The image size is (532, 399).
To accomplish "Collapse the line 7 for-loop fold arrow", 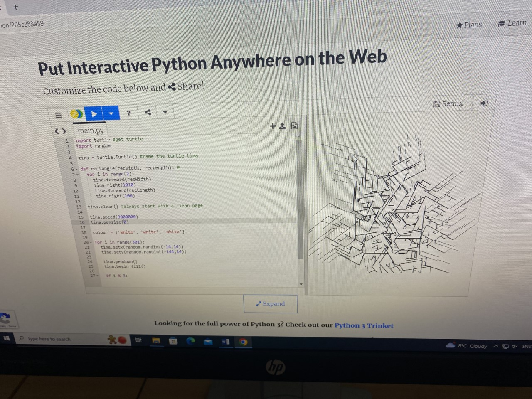I will pyautogui.click(x=78, y=175).
